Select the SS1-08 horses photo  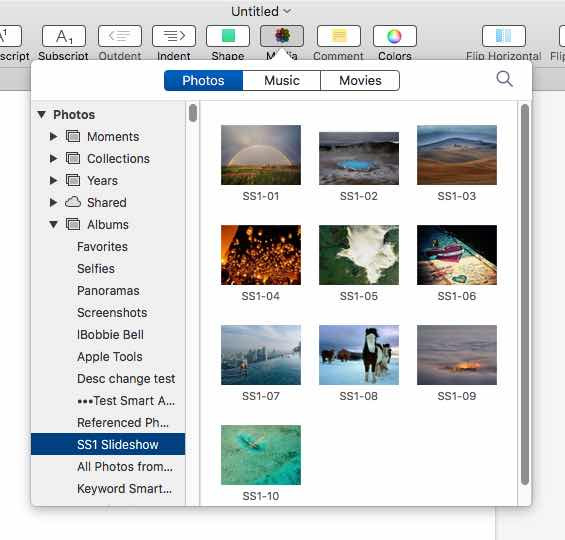[359, 355]
